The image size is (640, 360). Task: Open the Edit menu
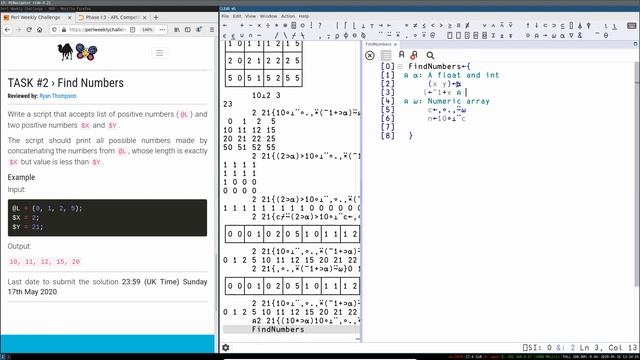[237, 16]
